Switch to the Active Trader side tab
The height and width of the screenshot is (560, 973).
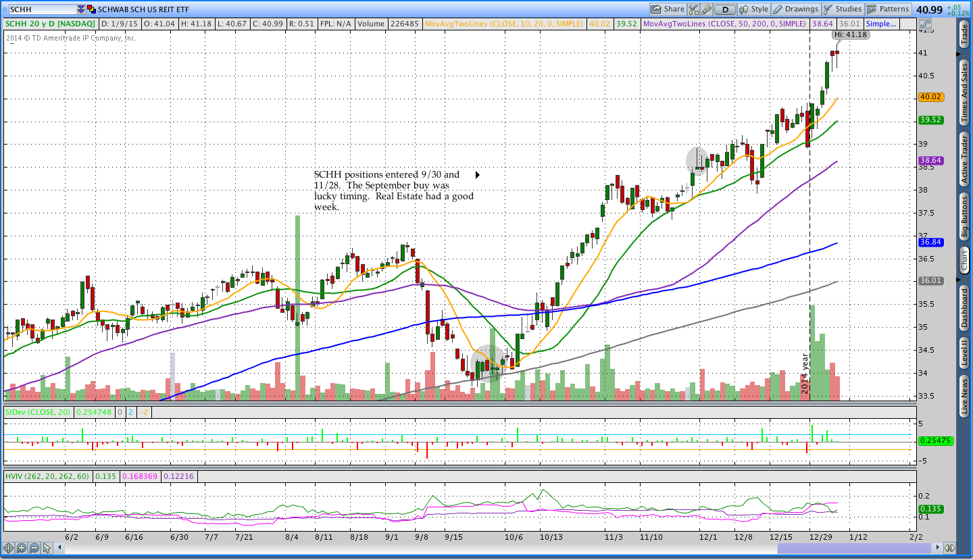pos(964,159)
